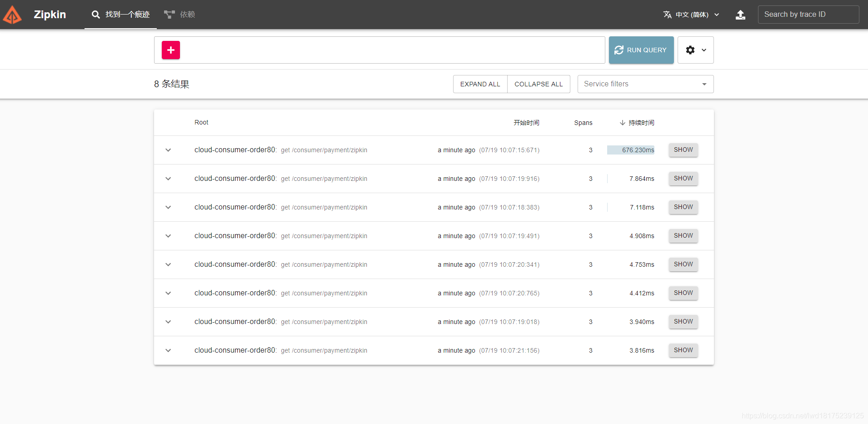Click the timestamp (07/19 10:07:19:018)
This screenshot has width=868, height=424.
[509, 322]
